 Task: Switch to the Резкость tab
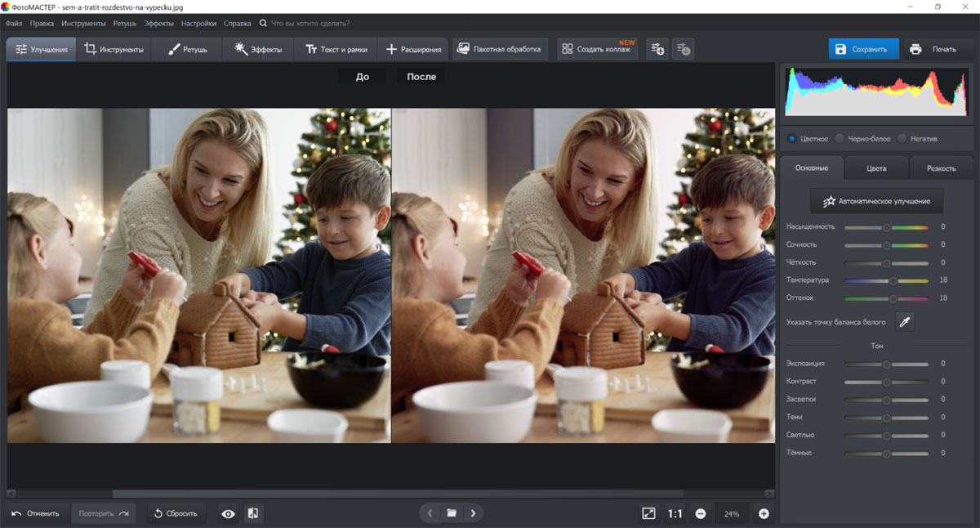(941, 168)
